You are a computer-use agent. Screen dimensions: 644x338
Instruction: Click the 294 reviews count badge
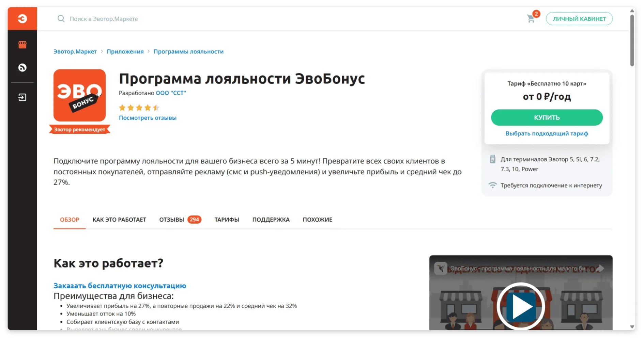(194, 220)
